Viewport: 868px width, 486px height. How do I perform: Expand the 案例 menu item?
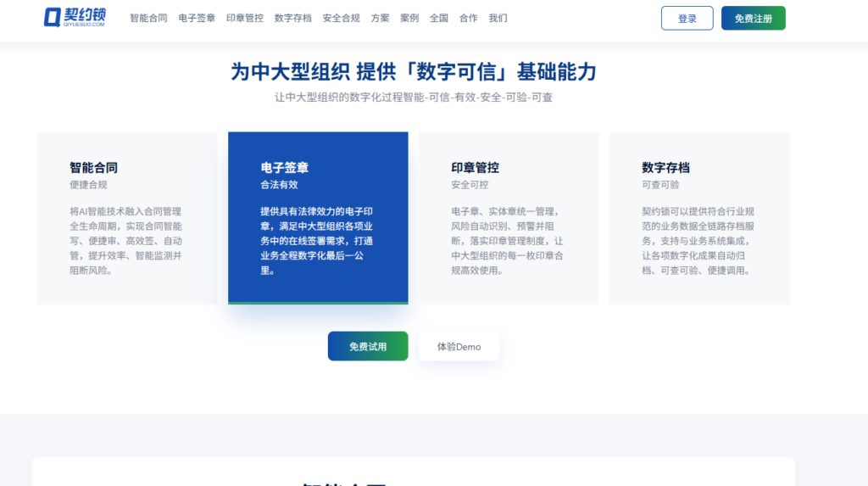coord(409,19)
